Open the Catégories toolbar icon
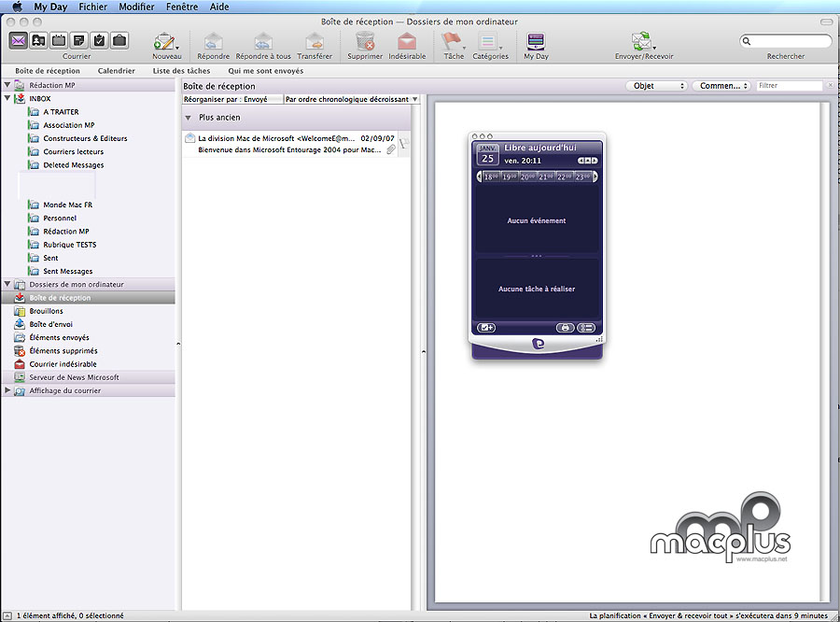Image resolution: width=840 pixels, height=622 pixels. click(488, 41)
